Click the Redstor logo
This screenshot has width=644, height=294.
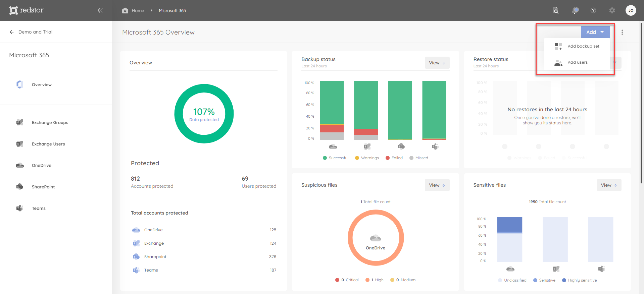click(x=26, y=10)
